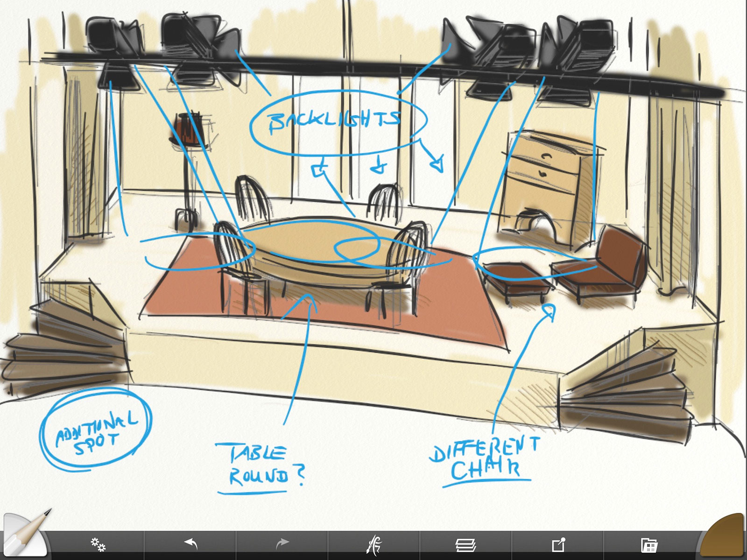Click the 'BACKLIGHTS' annotation on canvas
The image size is (747, 560).
point(335,123)
